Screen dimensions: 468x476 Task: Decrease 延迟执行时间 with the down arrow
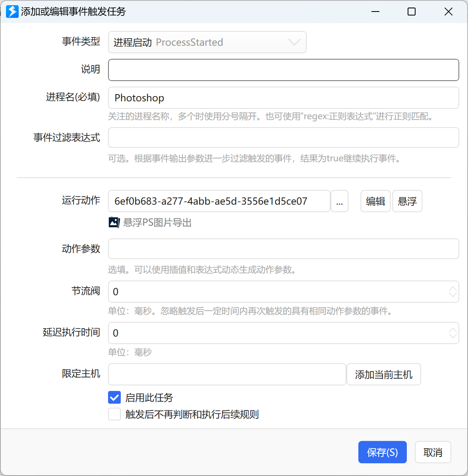[x=453, y=336]
